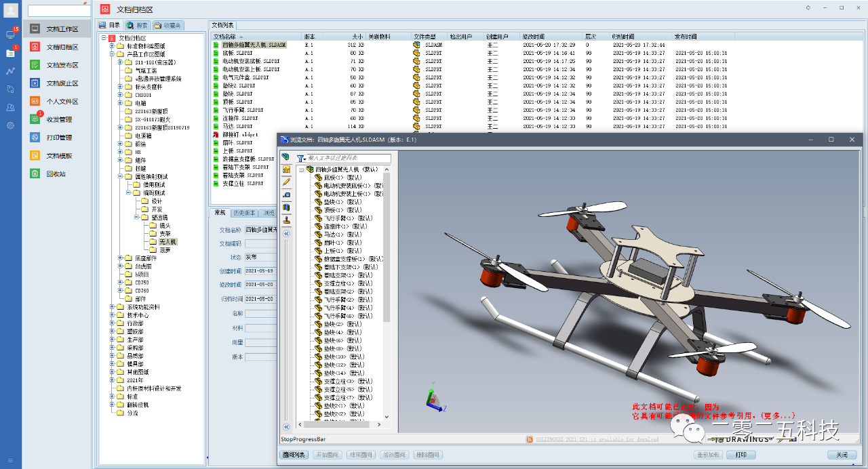Open the settings gear in blue sidebar
The width and height of the screenshot is (868, 469).
[10, 125]
